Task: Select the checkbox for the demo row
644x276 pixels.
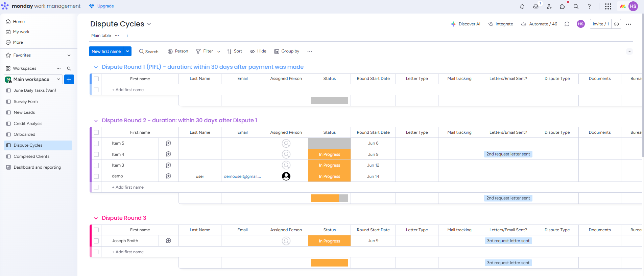Action: 96,176
